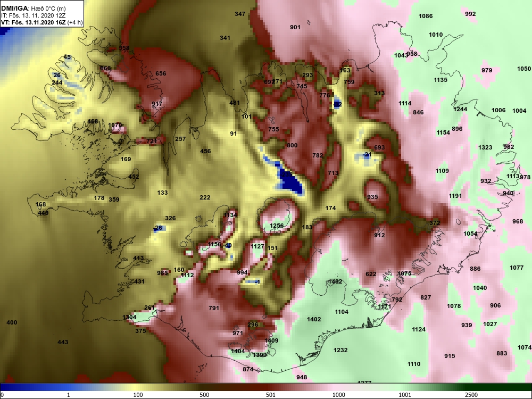Click the title text 'DMI/IGA: Hæð 0°C (m)'
The width and height of the screenshot is (532, 399).
tap(33, 8)
